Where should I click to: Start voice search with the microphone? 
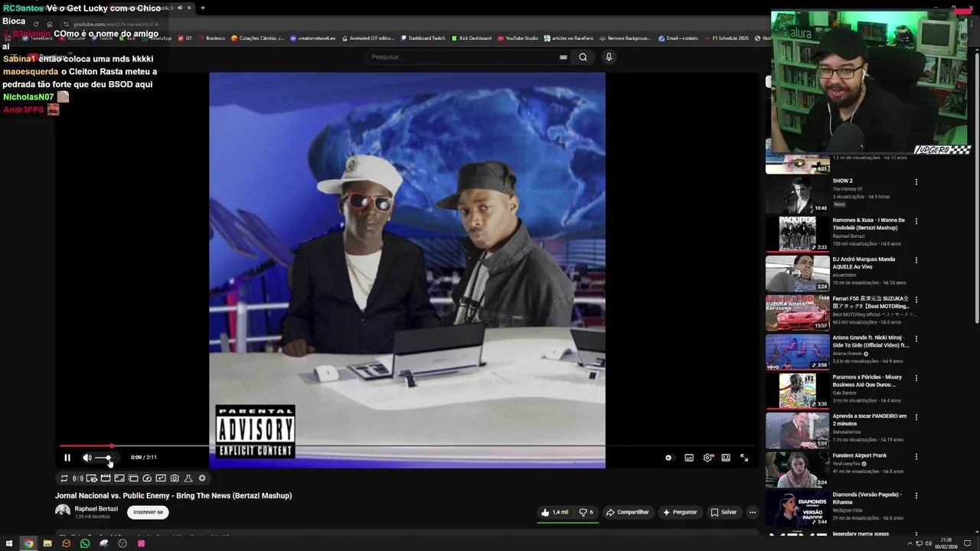[x=609, y=57]
